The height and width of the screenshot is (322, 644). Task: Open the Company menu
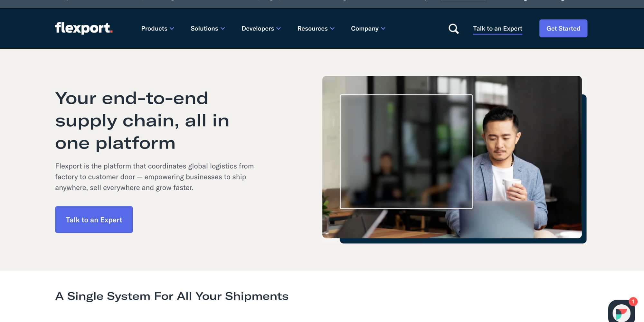click(x=368, y=29)
